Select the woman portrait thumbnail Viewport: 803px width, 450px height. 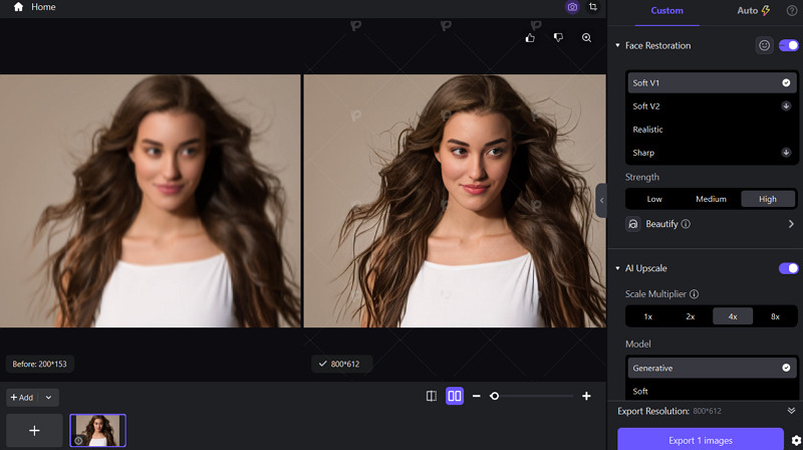pyautogui.click(x=98, y=431)
